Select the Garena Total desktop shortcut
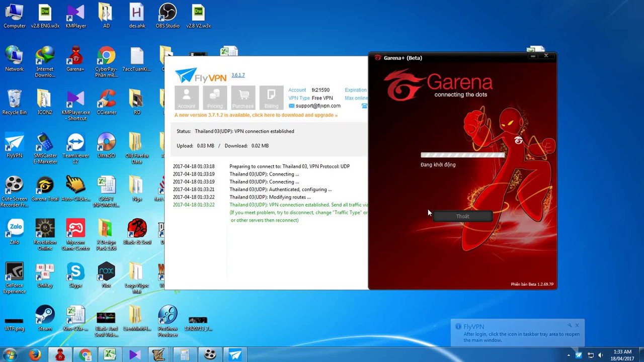 click(45, 189)
